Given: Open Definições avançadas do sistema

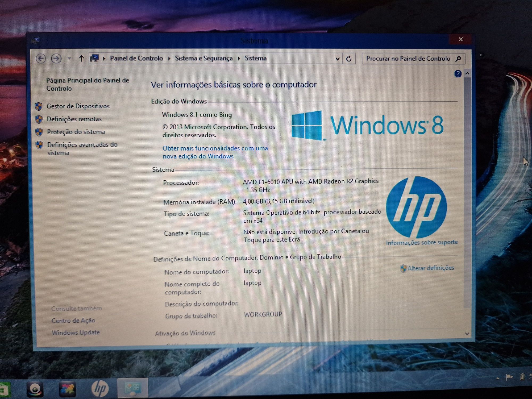Looking at the screenshot, I should [82, 149].
